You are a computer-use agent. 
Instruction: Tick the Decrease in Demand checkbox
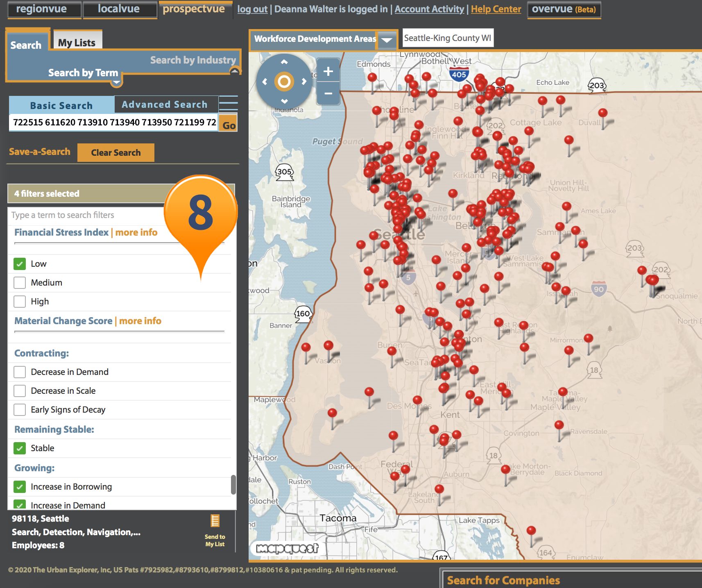[x=20, y=372]
